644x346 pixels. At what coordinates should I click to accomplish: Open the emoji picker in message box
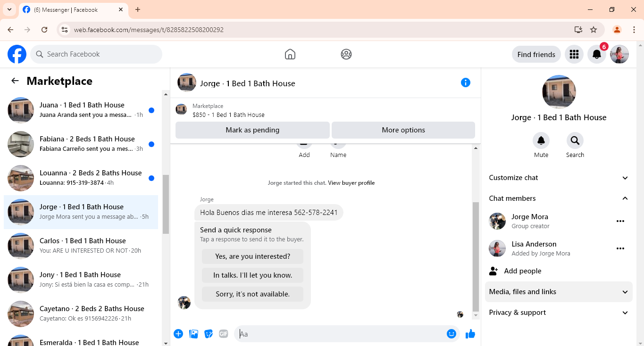[x=452, y=334]
